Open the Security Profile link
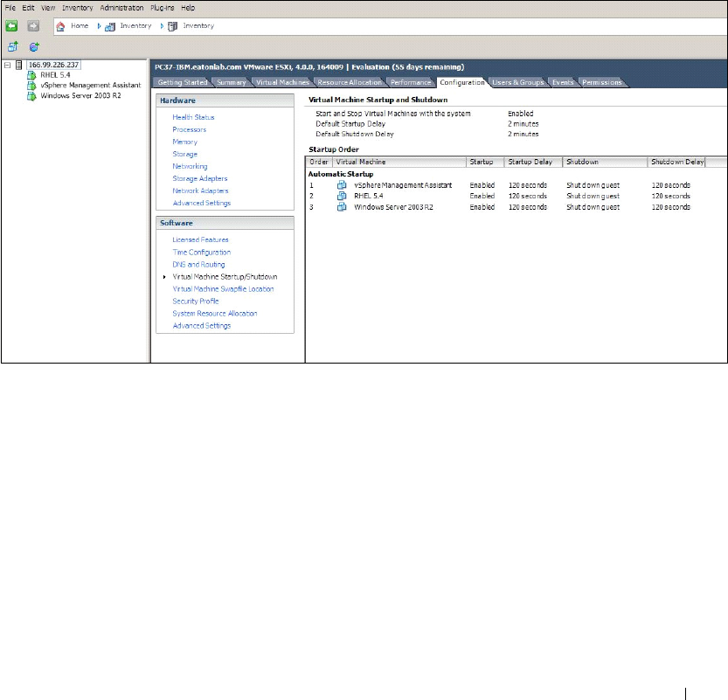Viewport: 728px width, 700px height. pyautogui.click(x=195, y=301)
